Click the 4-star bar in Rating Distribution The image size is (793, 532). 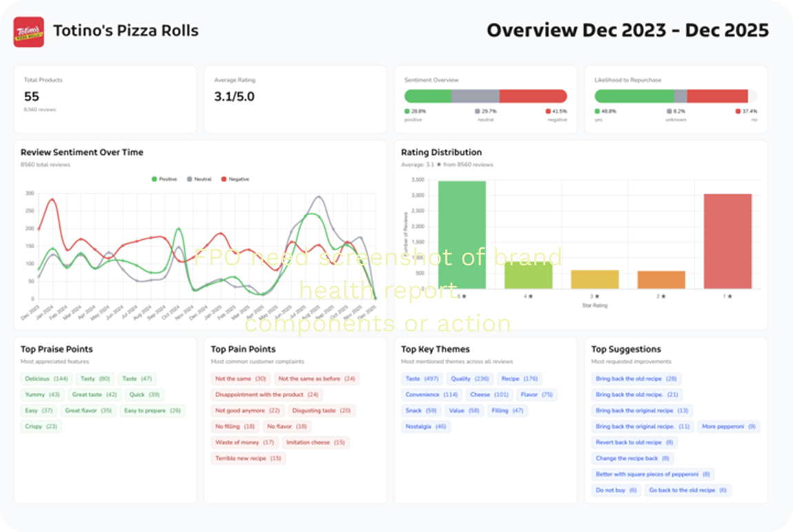tap(528, 275)
